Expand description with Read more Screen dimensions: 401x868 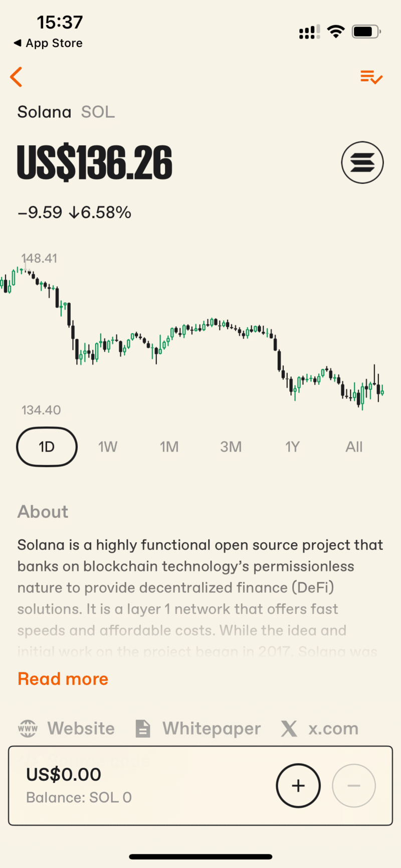63,679
